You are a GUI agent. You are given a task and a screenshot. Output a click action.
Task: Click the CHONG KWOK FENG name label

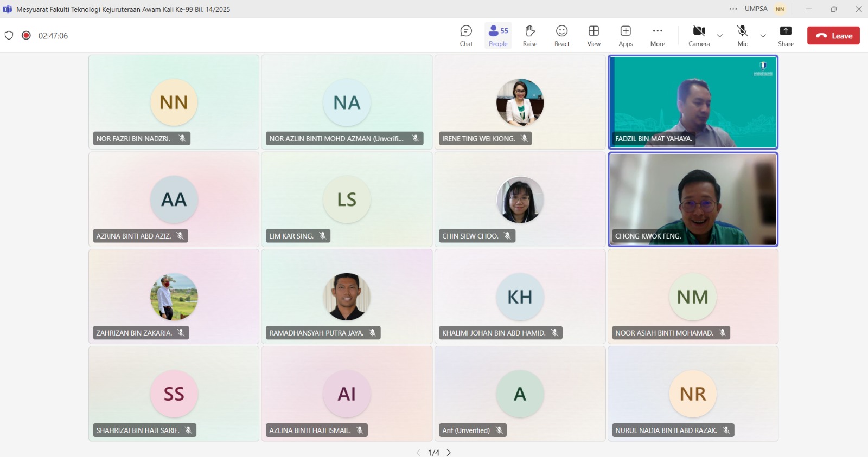[x=648, y=236]
